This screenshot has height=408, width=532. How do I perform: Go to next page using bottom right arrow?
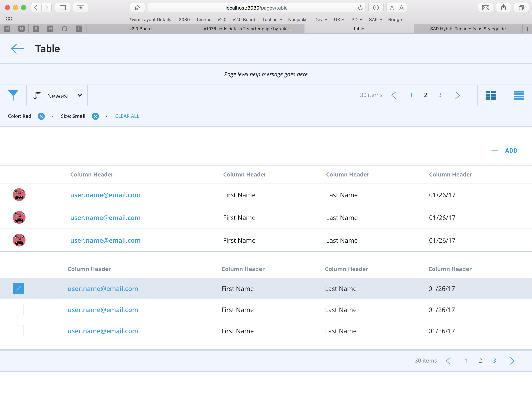click(x=512, y=361)
